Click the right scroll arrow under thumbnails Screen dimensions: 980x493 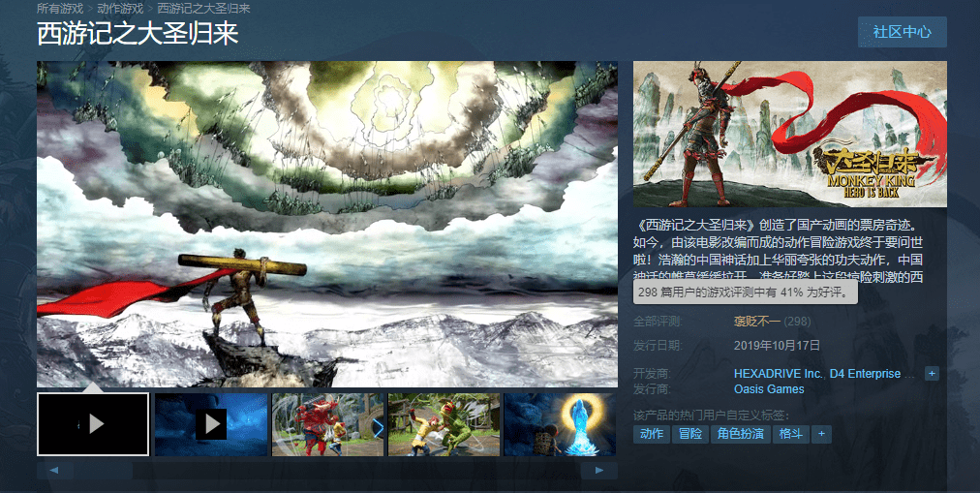tap(599, 471)
